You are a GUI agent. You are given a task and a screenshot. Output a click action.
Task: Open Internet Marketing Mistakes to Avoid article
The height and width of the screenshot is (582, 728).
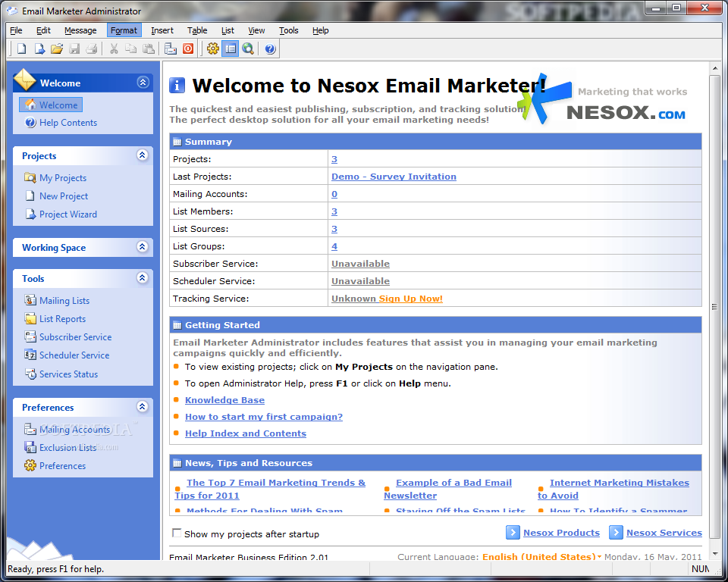613,490
